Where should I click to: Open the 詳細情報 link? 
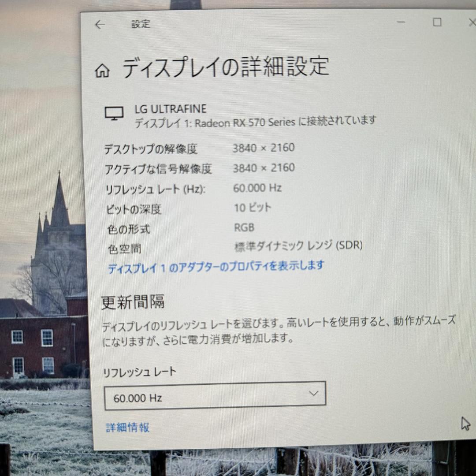[127, 427]
